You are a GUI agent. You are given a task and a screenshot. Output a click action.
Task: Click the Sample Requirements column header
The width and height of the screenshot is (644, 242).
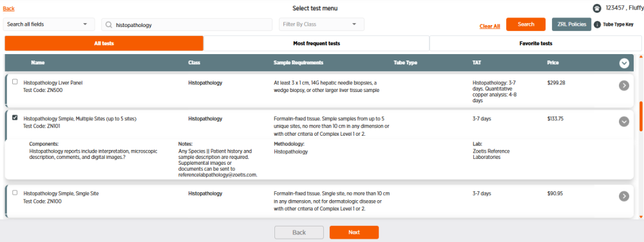[299, 63]
